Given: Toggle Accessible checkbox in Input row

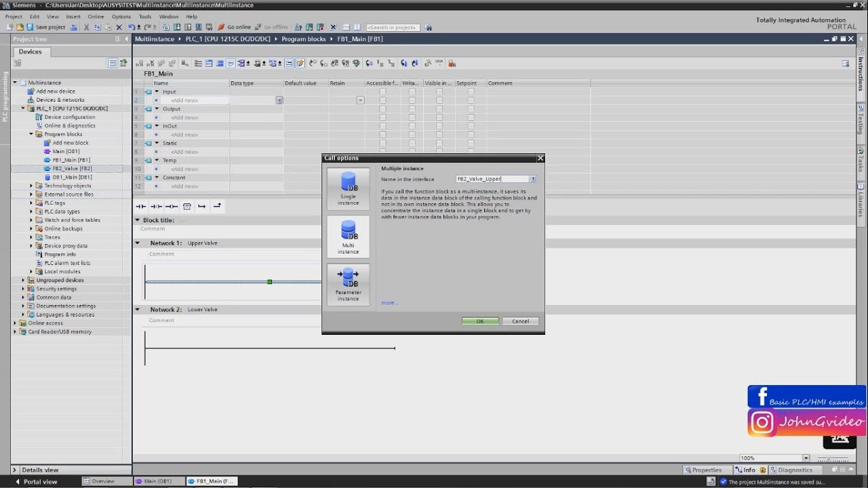Looking at the screenshot, I should point(382,91).
